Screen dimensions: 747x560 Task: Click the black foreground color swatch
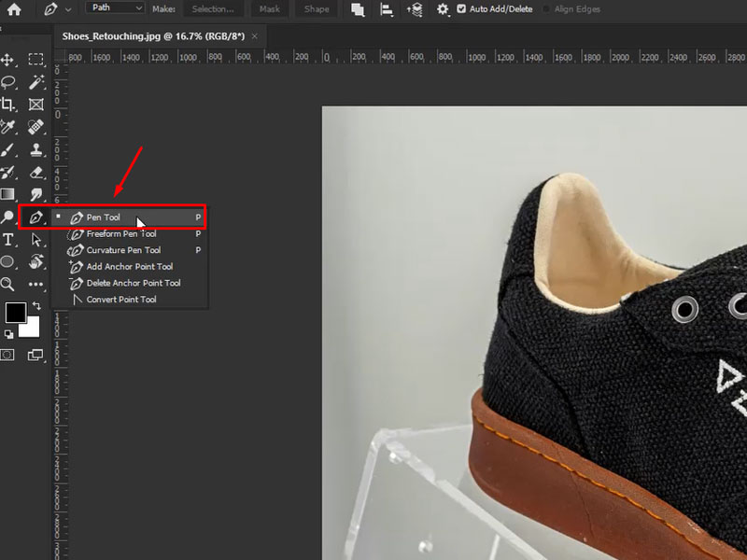click(15, 312)
